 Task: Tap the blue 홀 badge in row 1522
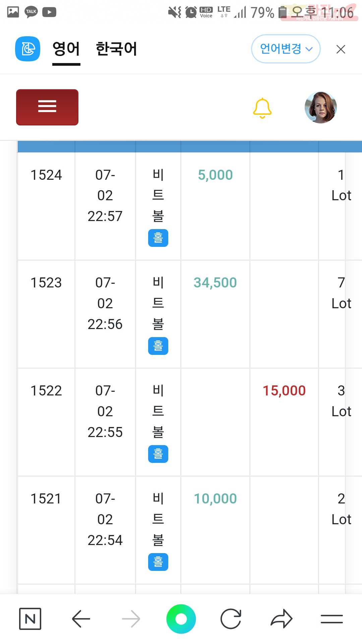click(158, 454)
